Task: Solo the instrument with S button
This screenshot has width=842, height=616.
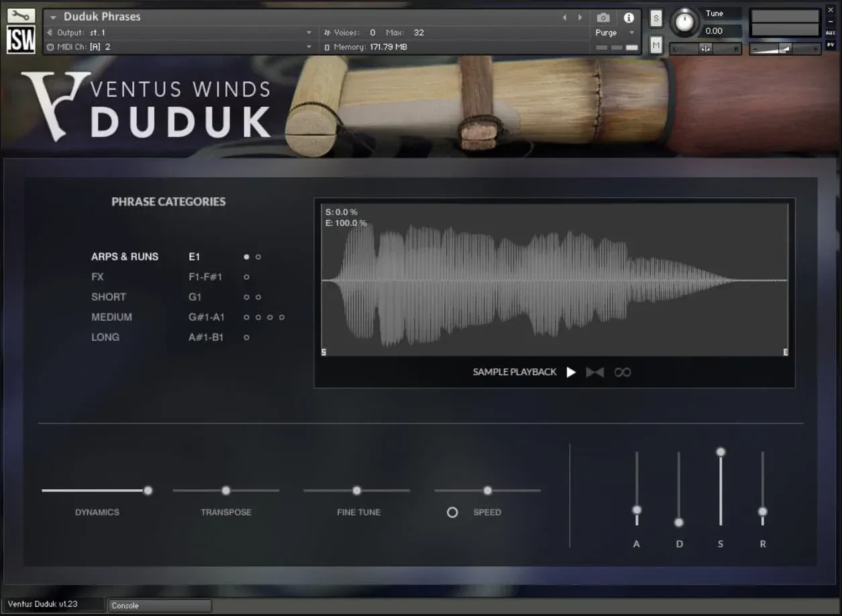Action: pos(656,18)
